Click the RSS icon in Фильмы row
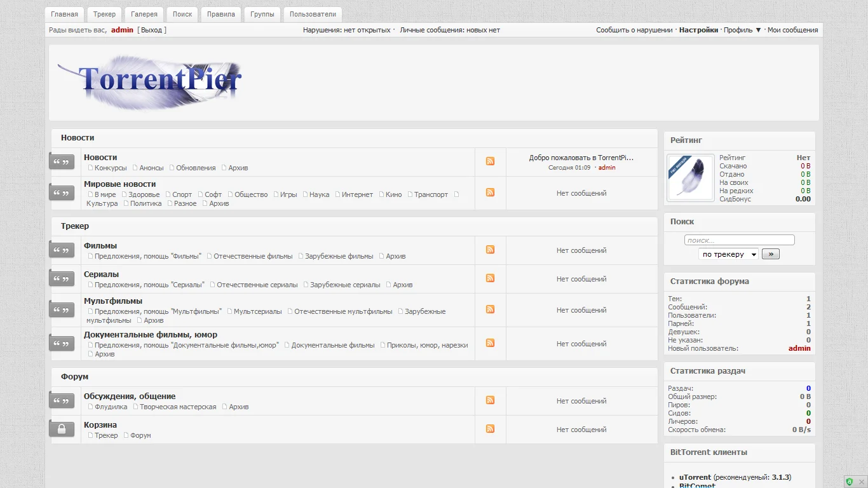Image resolution: width=868 pixels, height=488 pixels. [x=490, y=250]
